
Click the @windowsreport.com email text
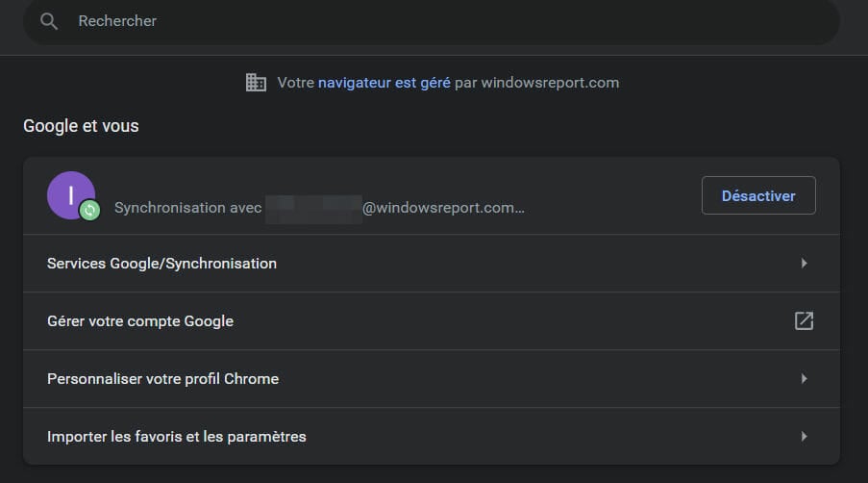443,208
